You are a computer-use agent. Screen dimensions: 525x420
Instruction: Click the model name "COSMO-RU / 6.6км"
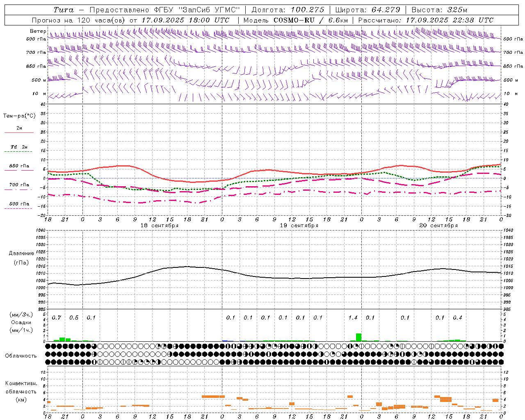311,20
